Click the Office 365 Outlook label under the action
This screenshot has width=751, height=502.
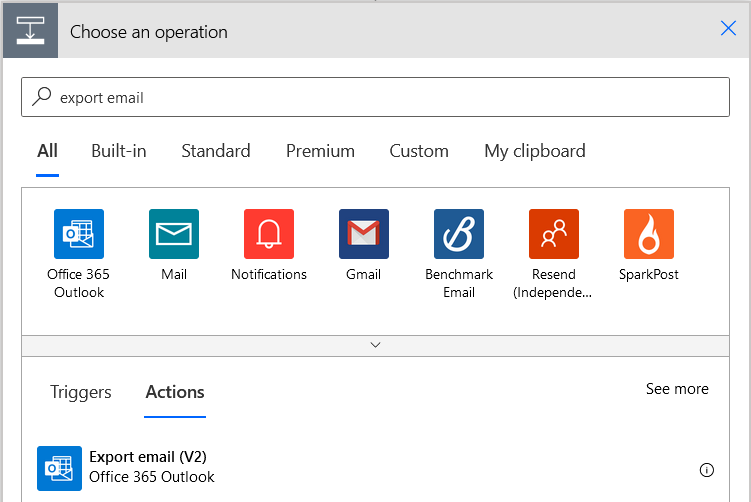click(152, 477)
